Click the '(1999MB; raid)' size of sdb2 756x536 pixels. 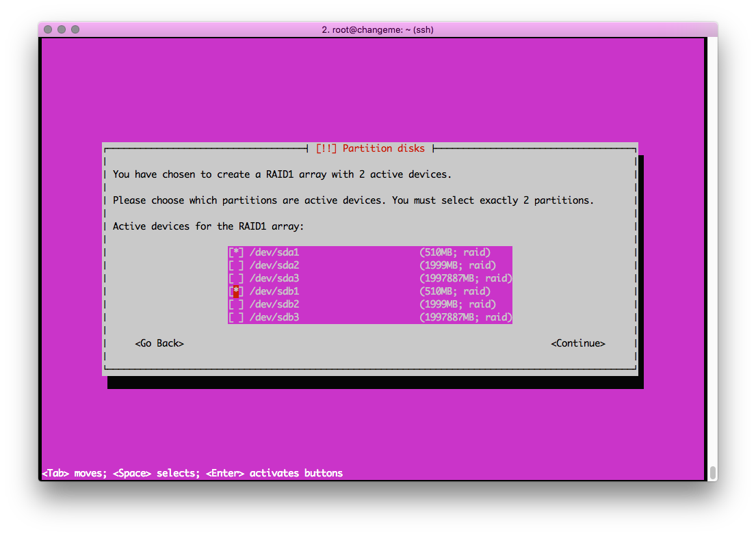[458, 304]
